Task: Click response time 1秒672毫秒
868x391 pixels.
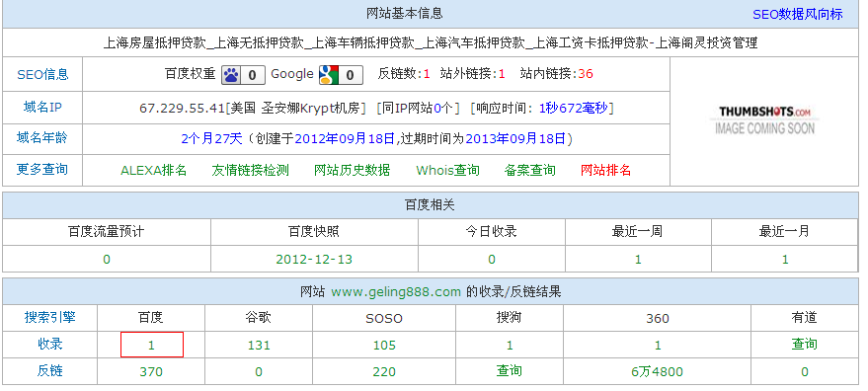Action: click(x=574, y=108)
